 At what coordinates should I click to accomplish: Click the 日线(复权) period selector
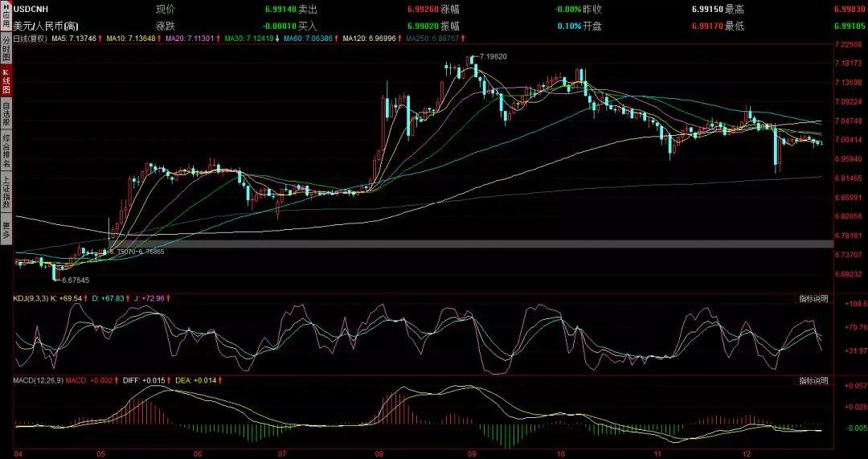click(x=30, y=39)
